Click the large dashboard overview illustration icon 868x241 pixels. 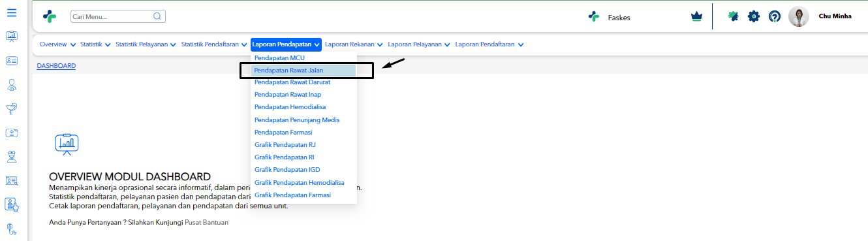tap(67, 144)
